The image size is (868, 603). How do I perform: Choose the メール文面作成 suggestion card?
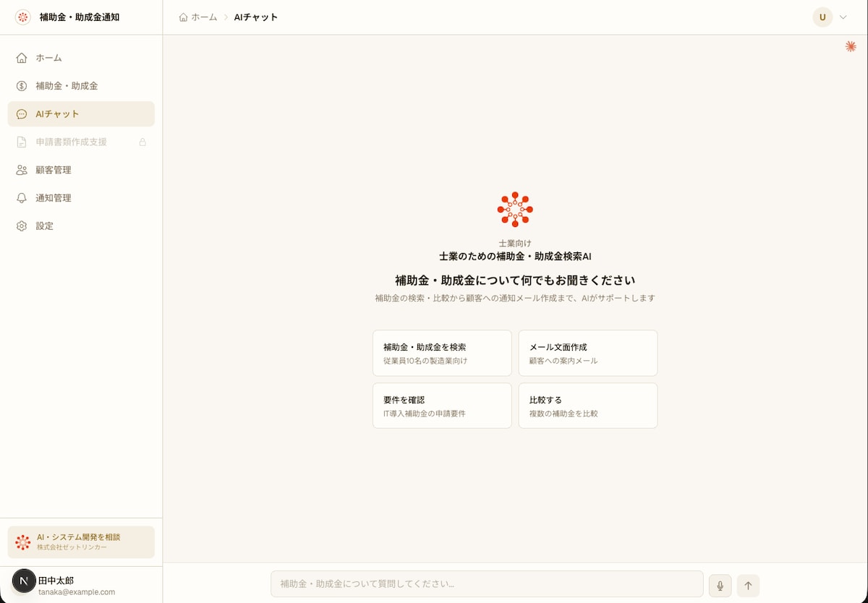pyautogui.click(x=588, y=354)
